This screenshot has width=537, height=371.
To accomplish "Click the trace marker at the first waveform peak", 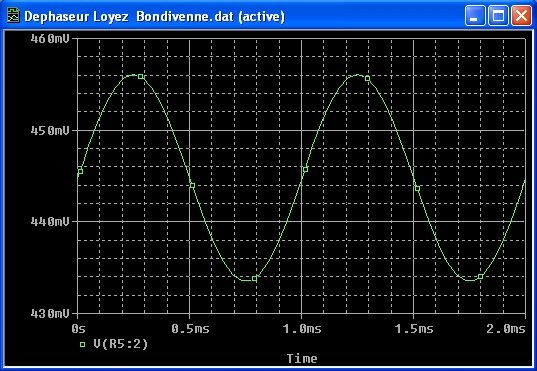I will (141, 76).
